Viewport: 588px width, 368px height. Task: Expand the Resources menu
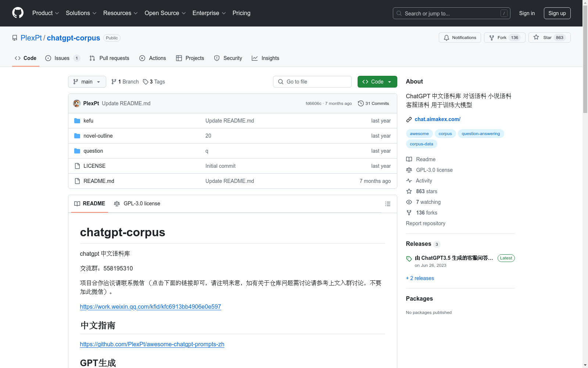121,13
